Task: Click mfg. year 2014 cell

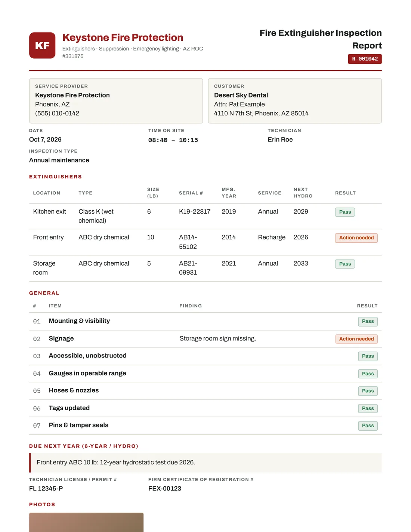Action: click(x=229, y=237)
